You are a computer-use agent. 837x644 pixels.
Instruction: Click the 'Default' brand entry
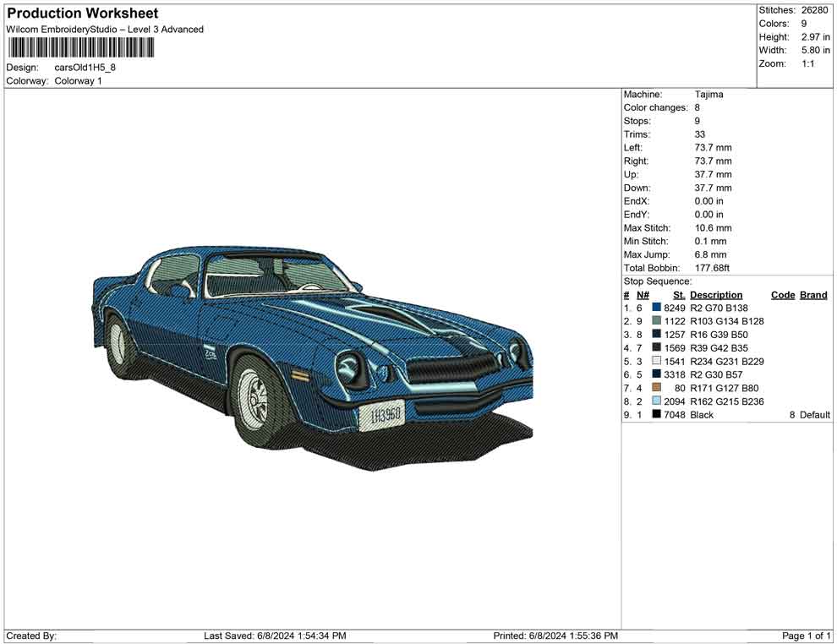click(814, 415)
